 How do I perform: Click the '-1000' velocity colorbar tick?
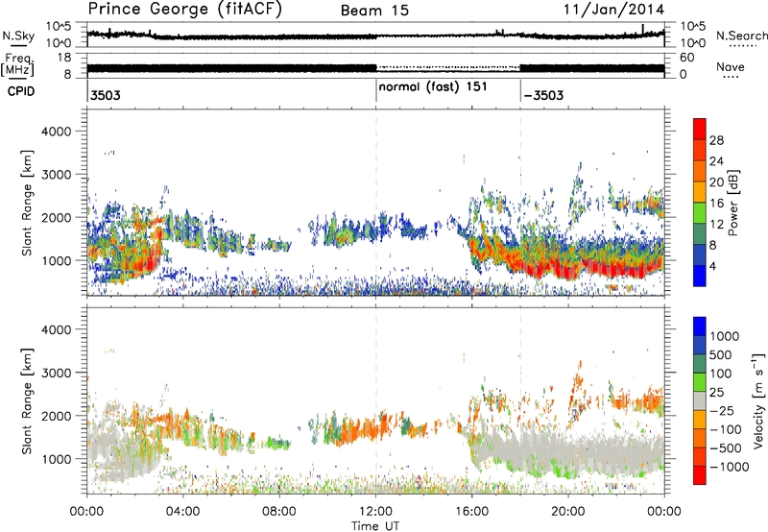pos(730,467)
